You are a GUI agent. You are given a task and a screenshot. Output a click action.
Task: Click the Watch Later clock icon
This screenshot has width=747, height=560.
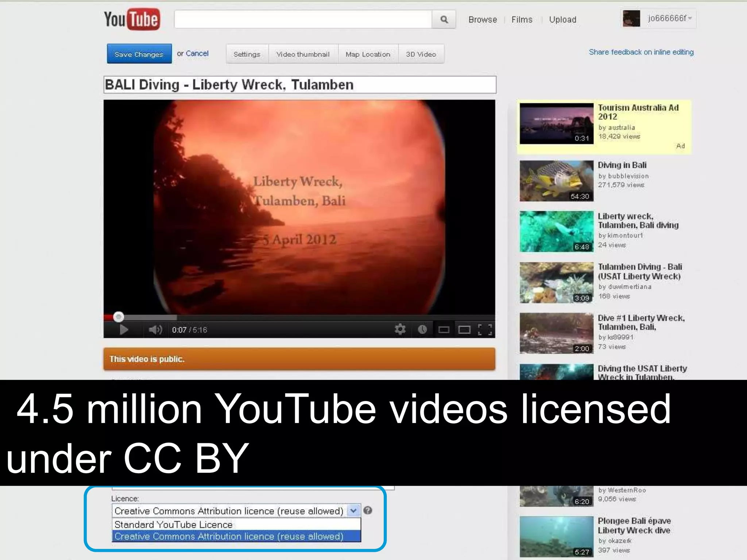click(x=422, y=330)
